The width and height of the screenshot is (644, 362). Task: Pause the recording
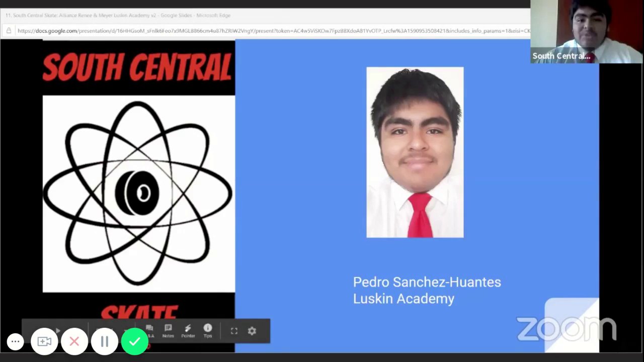pos(105,342)
